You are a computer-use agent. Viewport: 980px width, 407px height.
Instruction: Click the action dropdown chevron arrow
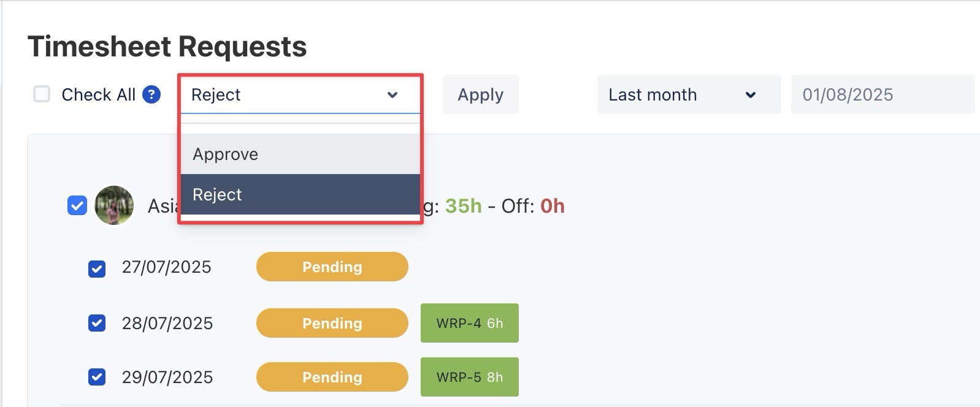[392, 95]
